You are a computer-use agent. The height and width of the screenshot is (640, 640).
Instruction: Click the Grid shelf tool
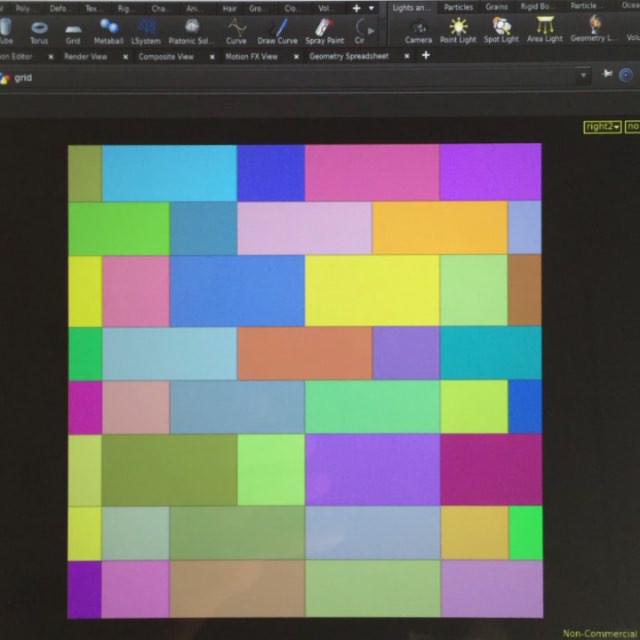pos(73,30)
